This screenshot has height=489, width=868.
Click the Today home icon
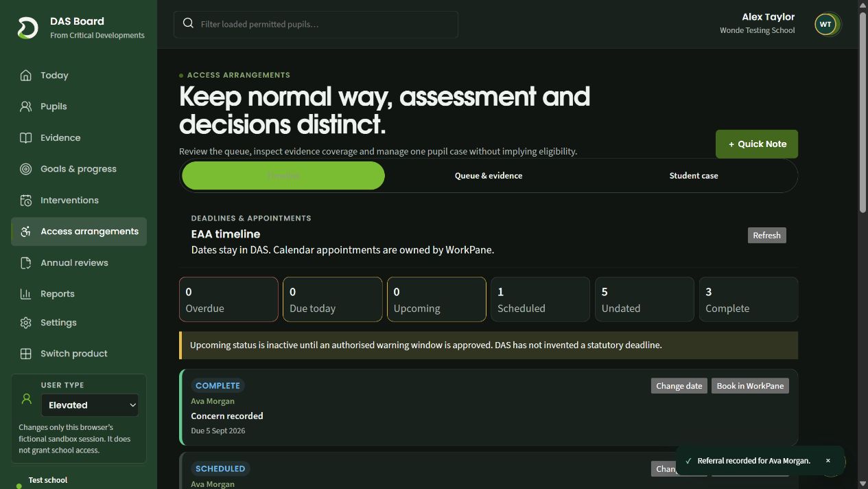pyautogui.click(x=26, y=76)
